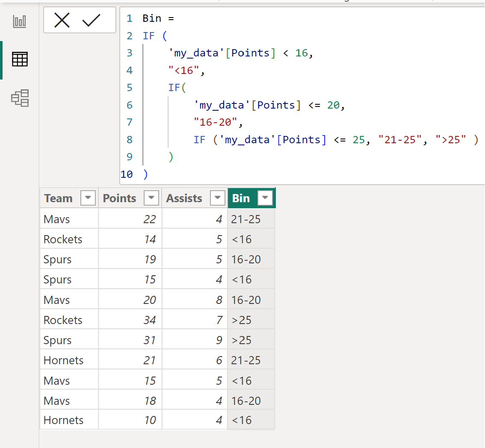This screenshot has height=448, width=485.
Task: Open the Model view icon
Action: click(x=20, y=98)
